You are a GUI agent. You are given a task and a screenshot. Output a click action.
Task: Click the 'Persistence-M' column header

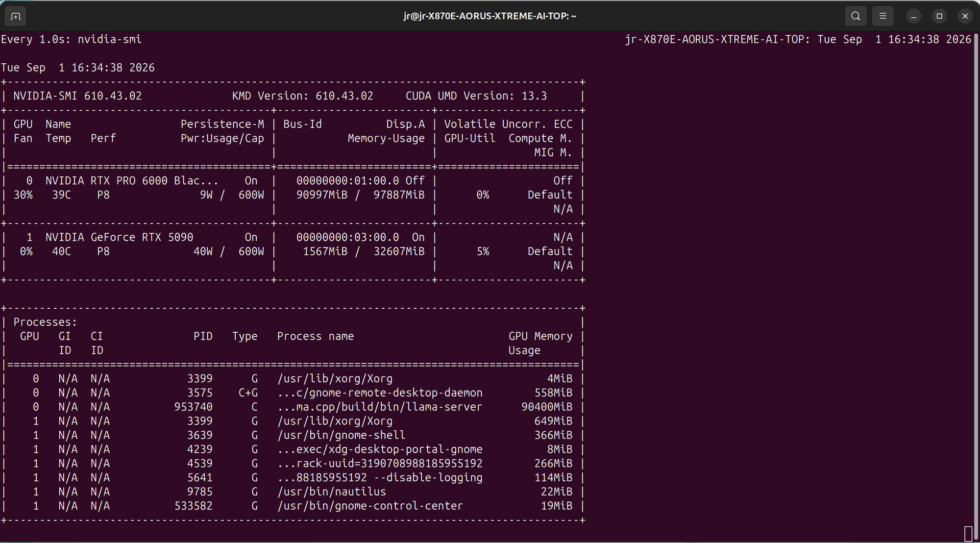[x=222, y=124]
